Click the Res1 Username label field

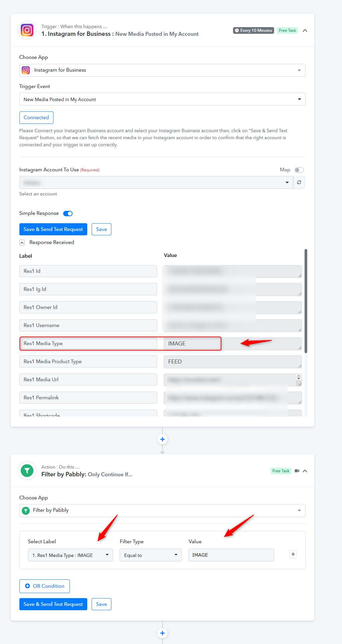coord(88,325)
